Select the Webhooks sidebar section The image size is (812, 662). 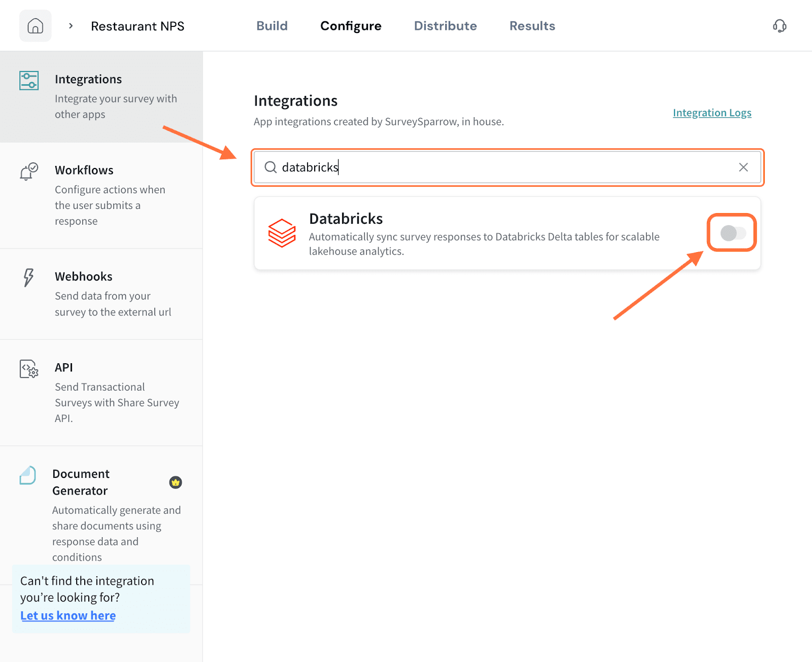coord(101,294)
